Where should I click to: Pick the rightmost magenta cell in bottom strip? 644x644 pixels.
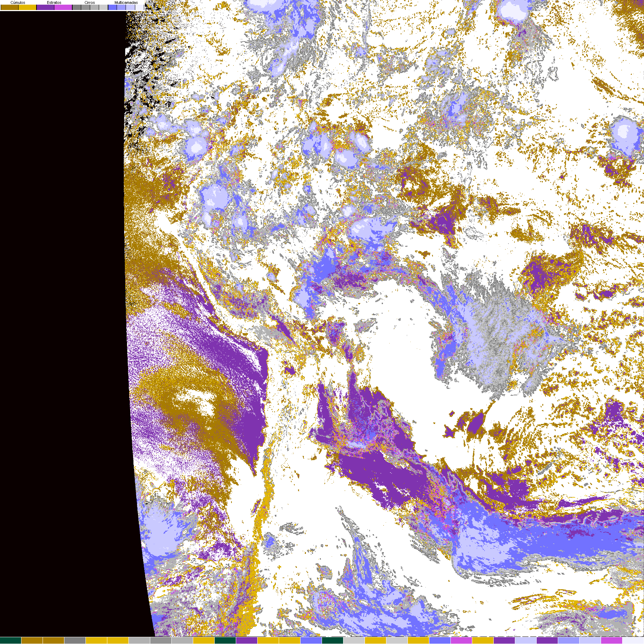612,640
